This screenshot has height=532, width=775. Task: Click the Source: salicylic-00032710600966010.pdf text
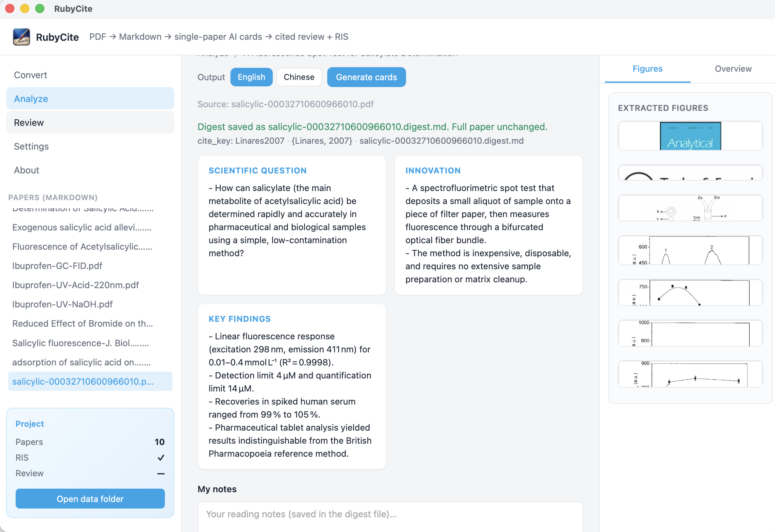coord(285,104)
